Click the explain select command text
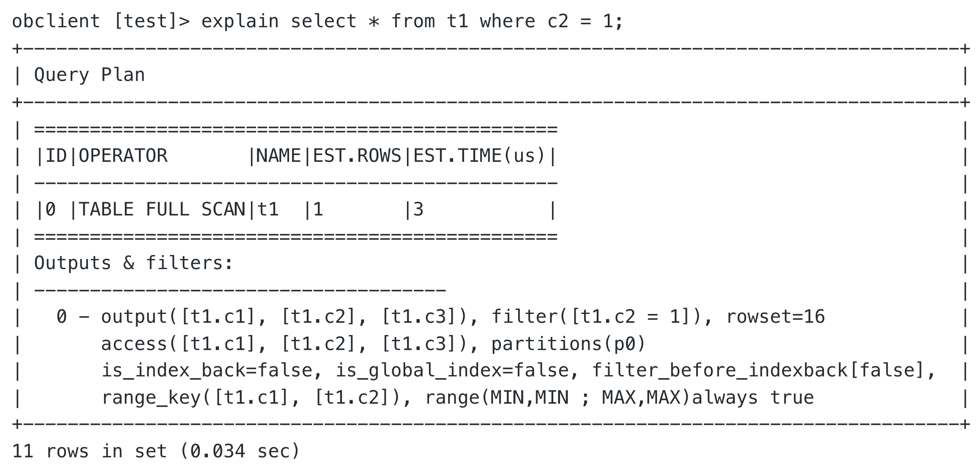This screenshot has width=980, height=467. (412, 22)
